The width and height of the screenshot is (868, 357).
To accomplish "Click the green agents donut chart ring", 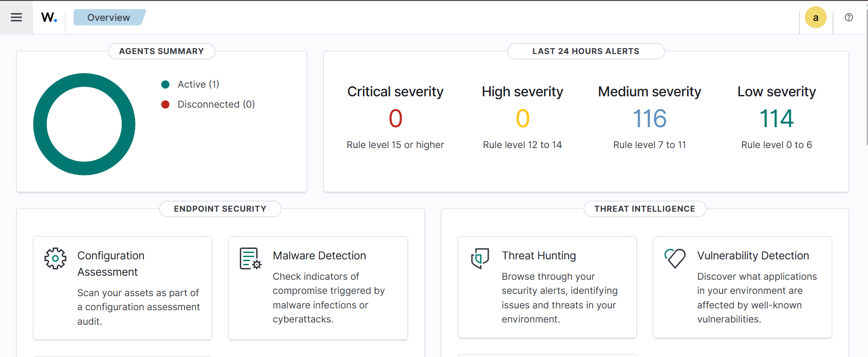I will pyautogui.click(x=40, y=124).
